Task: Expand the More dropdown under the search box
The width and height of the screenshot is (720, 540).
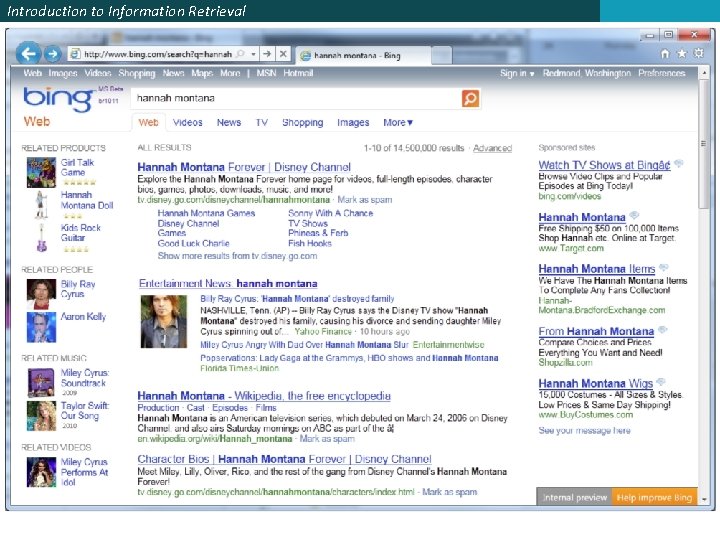Action: coord(398,123)
